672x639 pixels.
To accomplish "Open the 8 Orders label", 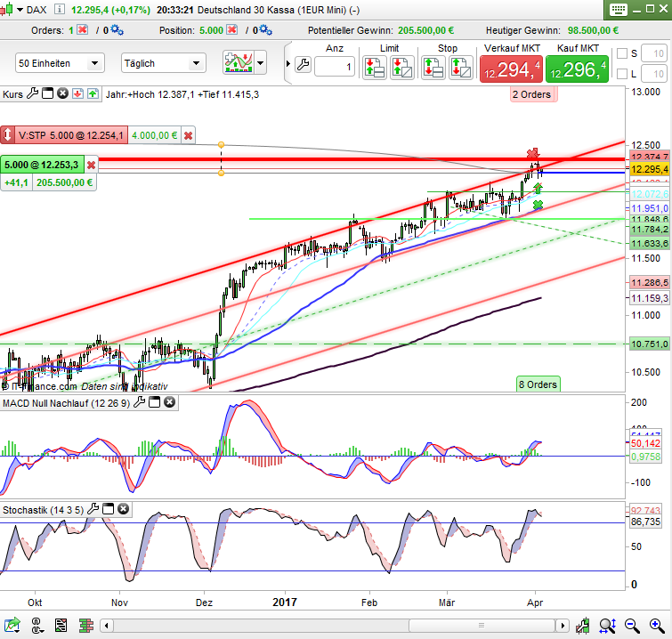I will [538, 384].
